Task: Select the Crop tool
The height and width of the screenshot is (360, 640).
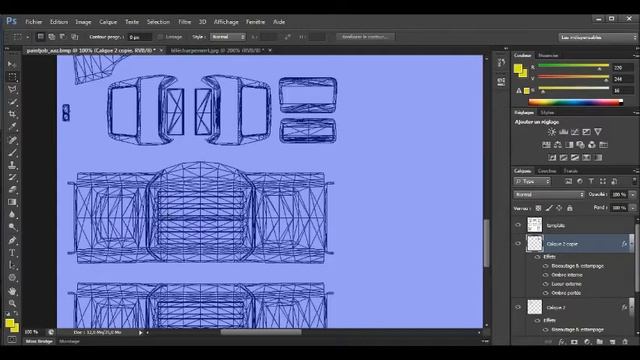Action: [x=12, y=114]
